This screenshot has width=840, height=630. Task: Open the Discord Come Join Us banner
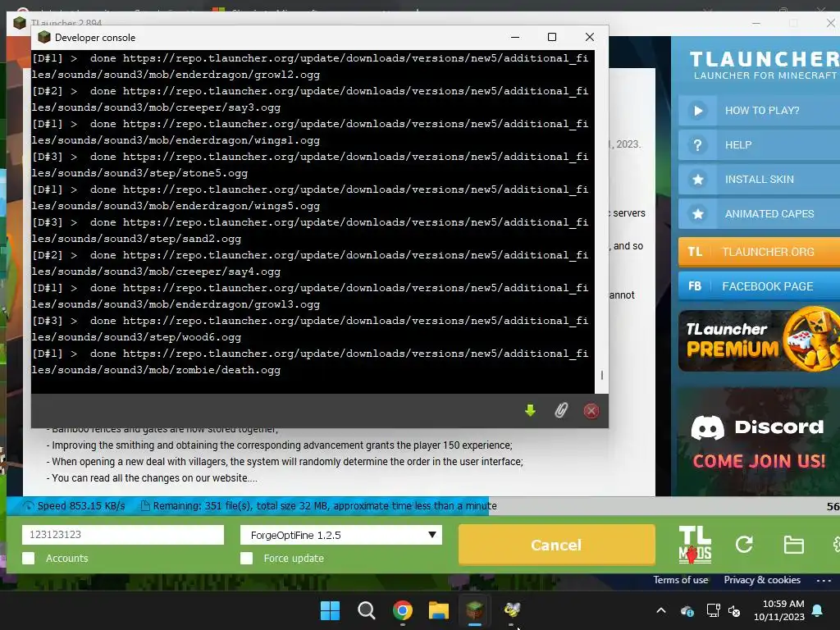click(x=760, y=441)
